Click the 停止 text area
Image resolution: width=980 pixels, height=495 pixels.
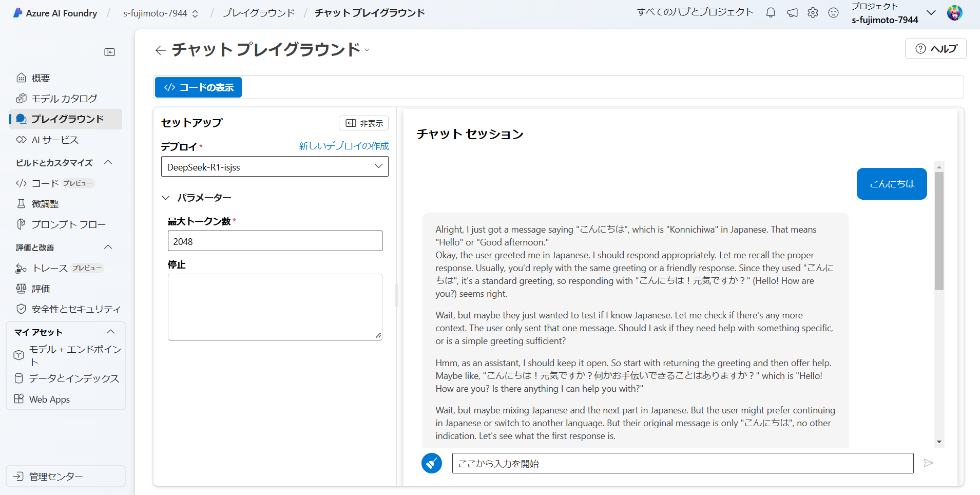(x=275, y=307)
